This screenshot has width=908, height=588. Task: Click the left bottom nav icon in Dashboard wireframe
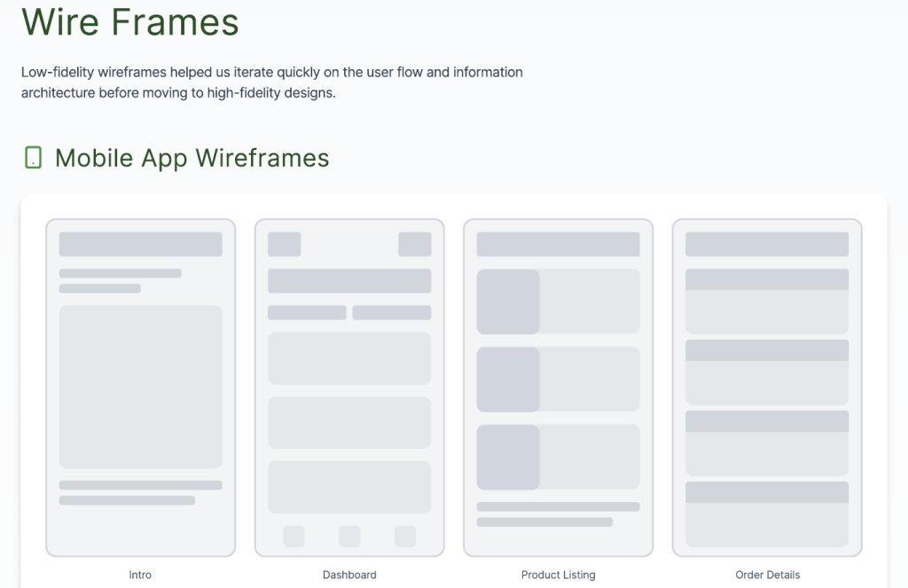coord(294,537)
